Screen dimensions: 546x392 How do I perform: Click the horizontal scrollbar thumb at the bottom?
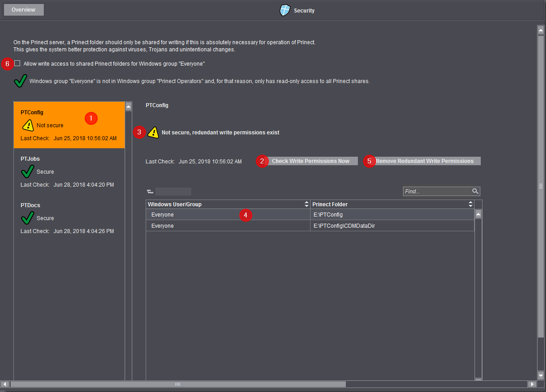click(x=178, y=384)
